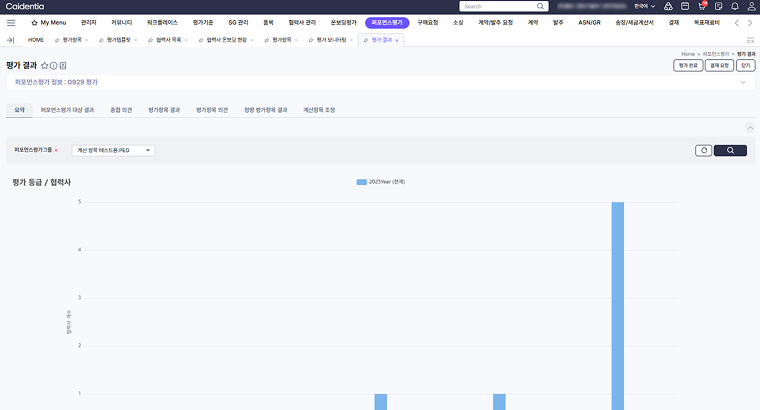Open the 퍼포먼스평가그룹 dropdown
760x410 pixels.
pos(113,150)
